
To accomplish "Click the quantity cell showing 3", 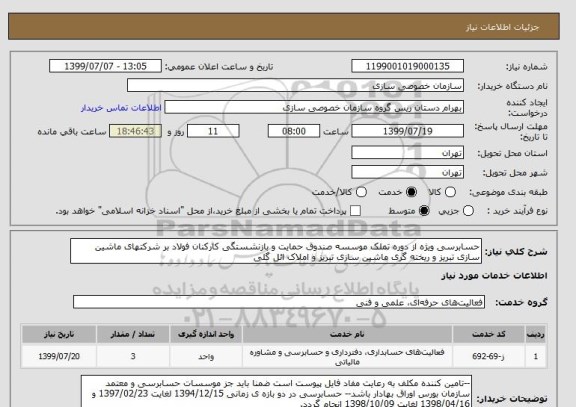I will (133, 356).
